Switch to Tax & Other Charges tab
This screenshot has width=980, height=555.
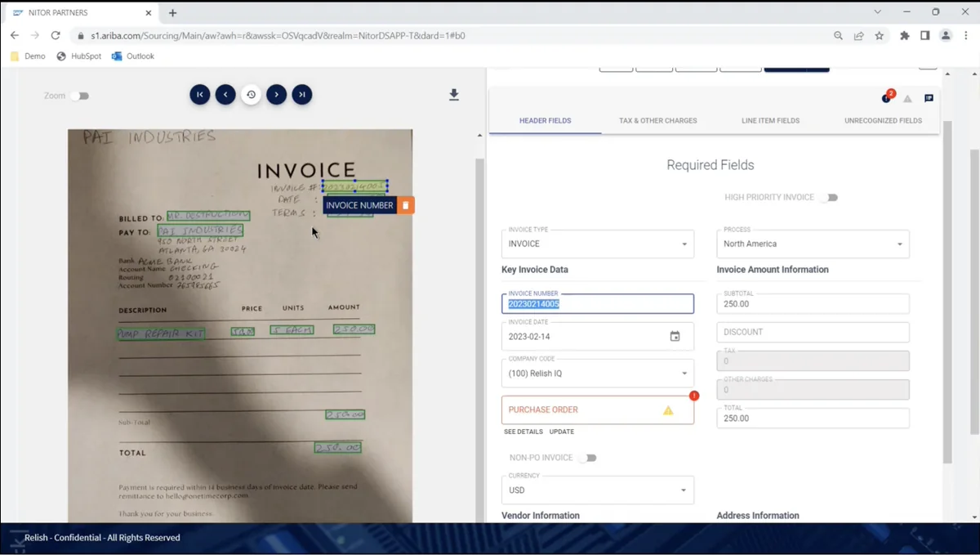(658, 121)
